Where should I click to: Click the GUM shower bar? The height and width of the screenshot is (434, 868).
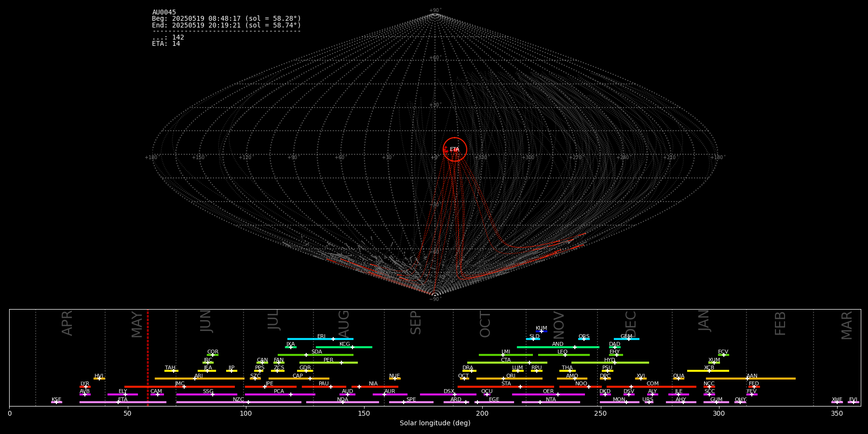(x=716, y=402)
